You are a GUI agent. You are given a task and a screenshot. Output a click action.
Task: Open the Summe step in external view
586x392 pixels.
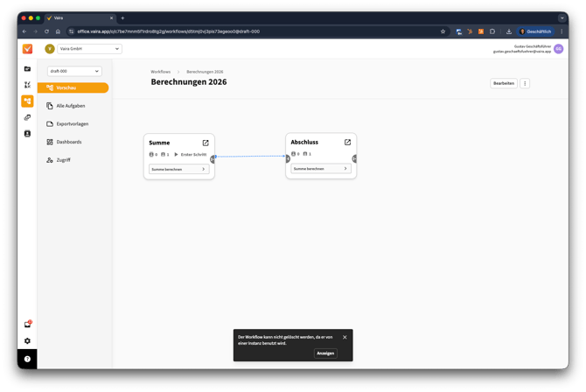point(206,143)
